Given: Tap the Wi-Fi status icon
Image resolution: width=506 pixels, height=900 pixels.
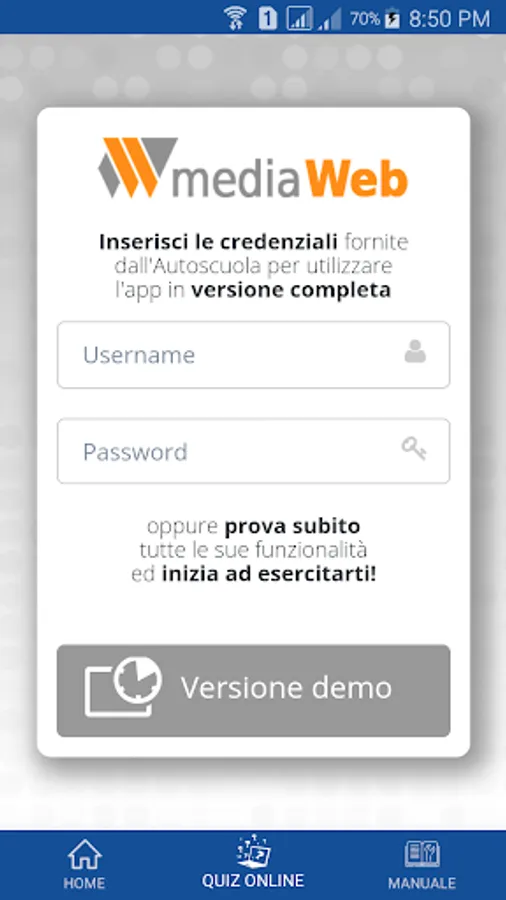Looking at the screenshot, I should (235, 18).
